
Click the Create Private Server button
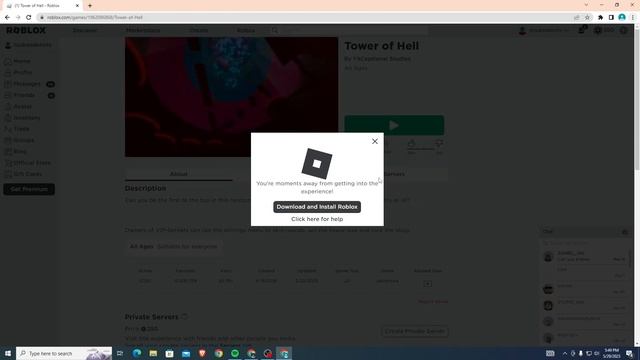[x=415, y=331]
